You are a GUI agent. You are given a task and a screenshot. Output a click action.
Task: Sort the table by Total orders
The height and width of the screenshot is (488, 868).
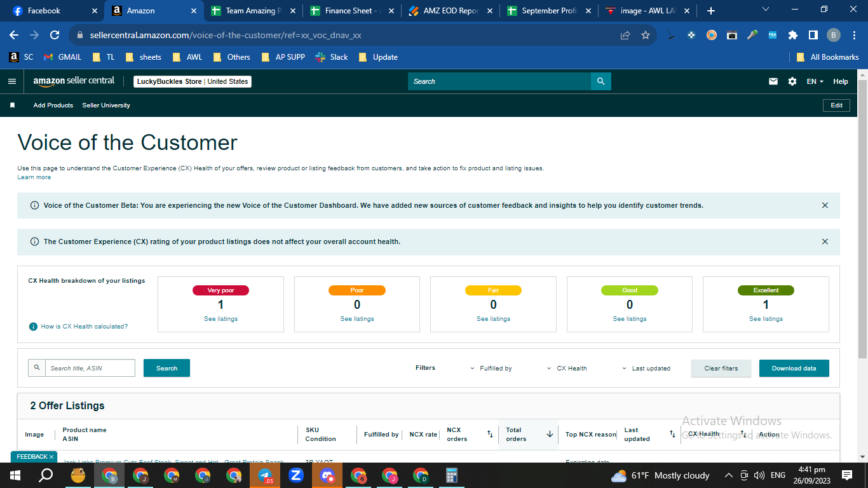(550, 434)
